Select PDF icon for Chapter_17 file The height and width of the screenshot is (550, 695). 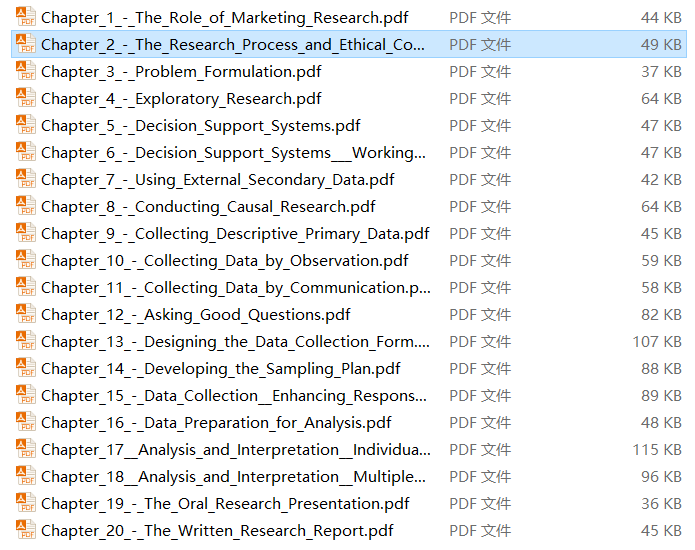(x=26, y=449)
